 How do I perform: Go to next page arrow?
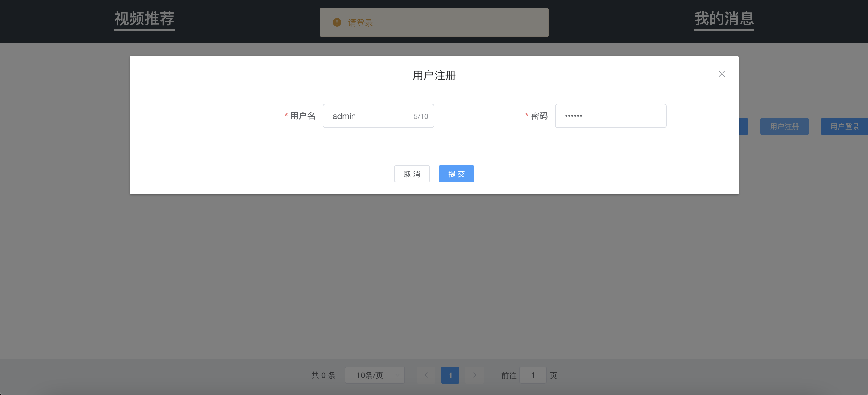(474, 375)
